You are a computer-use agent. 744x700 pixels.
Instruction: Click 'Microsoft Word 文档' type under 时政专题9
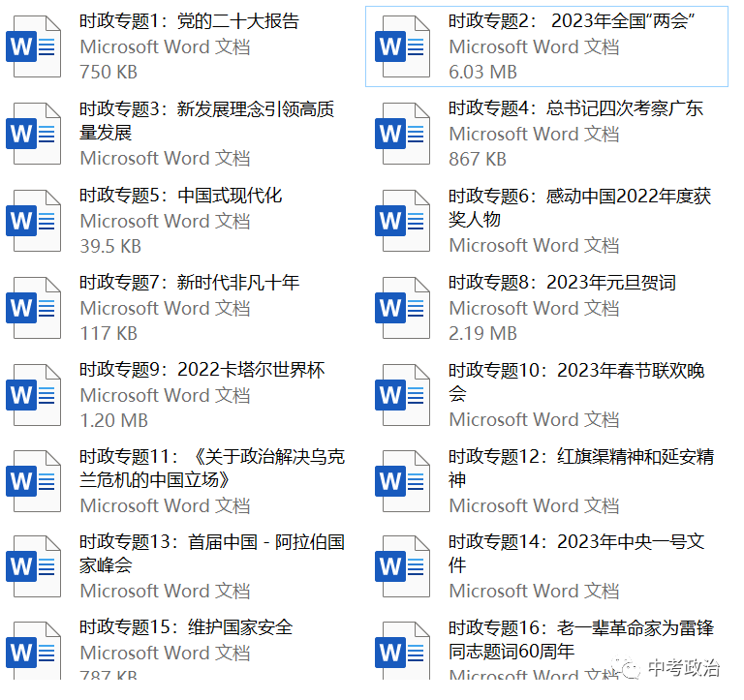(165, 396)
